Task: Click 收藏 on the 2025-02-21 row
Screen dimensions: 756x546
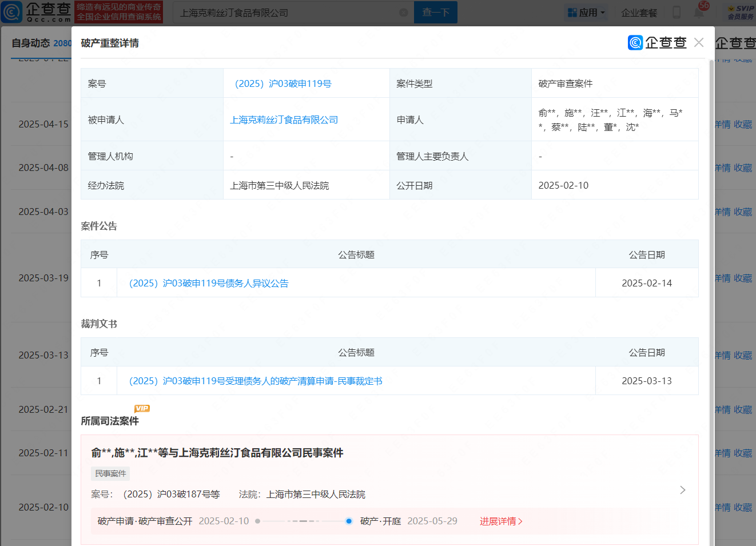Action: click(x=743, y=409)
